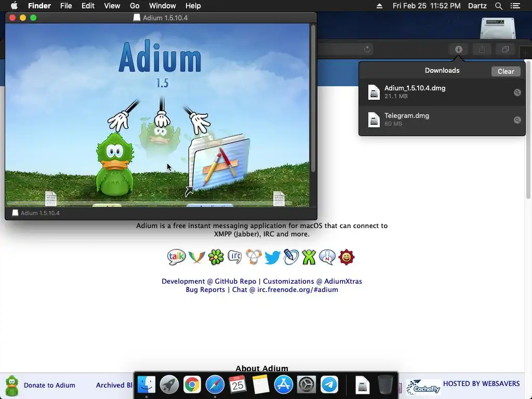
Task: Click the V-shaped green orange service icon
Action: click(x=197, y=257)
